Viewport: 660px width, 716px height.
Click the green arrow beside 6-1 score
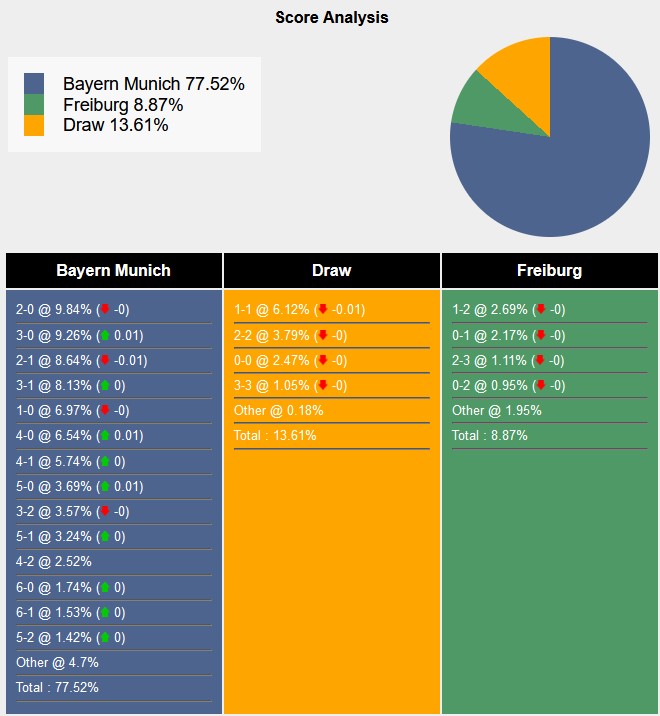point(105,612)
